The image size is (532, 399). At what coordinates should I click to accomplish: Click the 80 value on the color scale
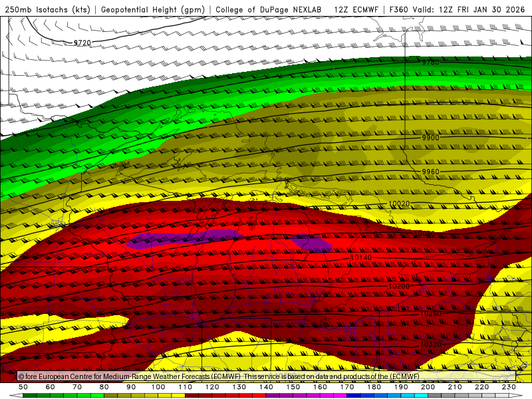click(x=104, y=387)
